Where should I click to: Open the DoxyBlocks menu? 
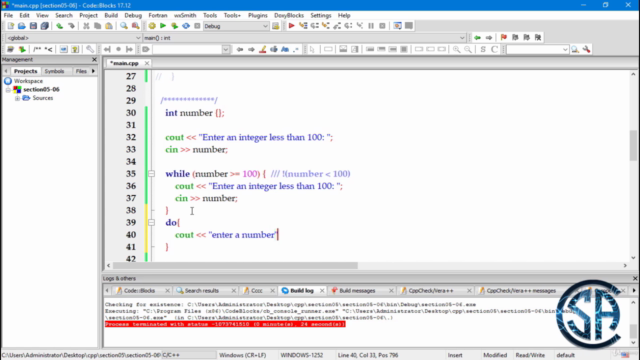(x=289, y=15)
